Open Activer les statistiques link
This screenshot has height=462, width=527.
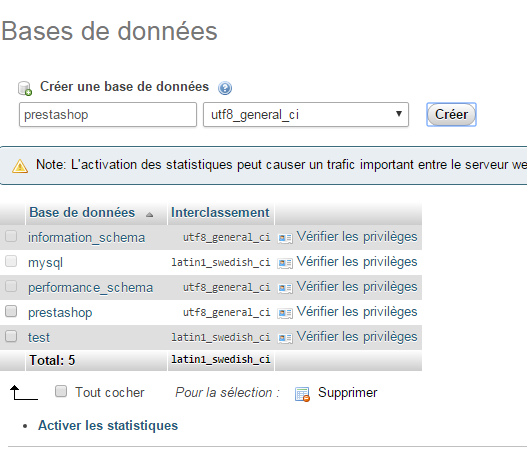pyautogui.click(x=108, y=425)
